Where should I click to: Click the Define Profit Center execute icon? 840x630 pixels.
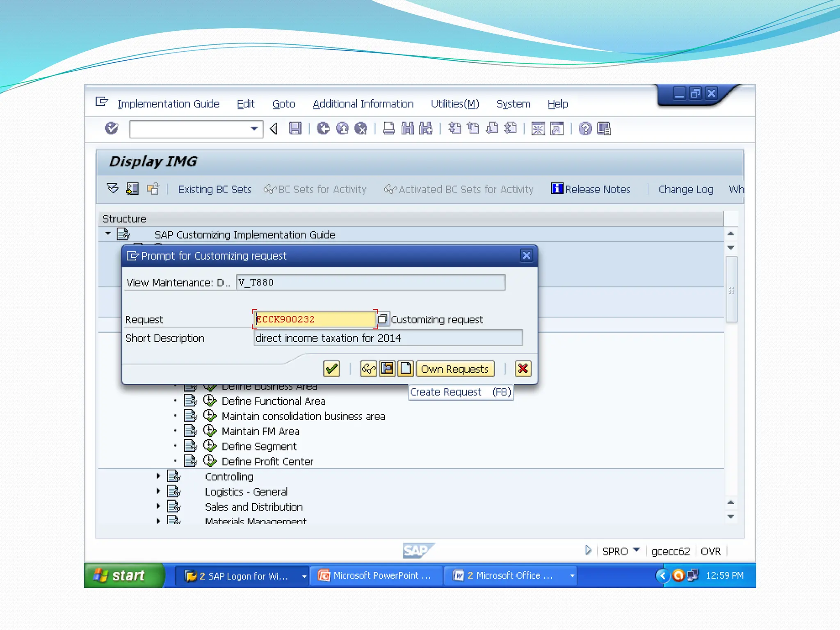tap(210, 461)
